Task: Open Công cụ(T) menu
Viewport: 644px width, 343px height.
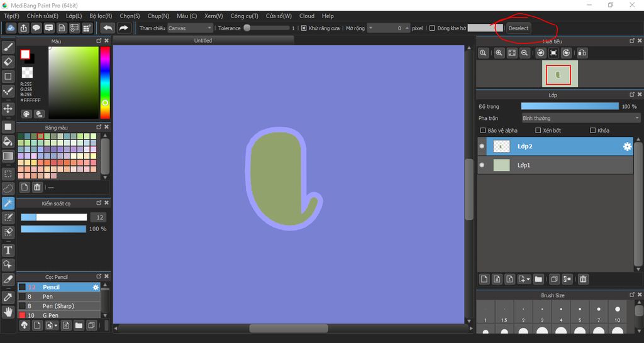Action: tap(245, 16)
